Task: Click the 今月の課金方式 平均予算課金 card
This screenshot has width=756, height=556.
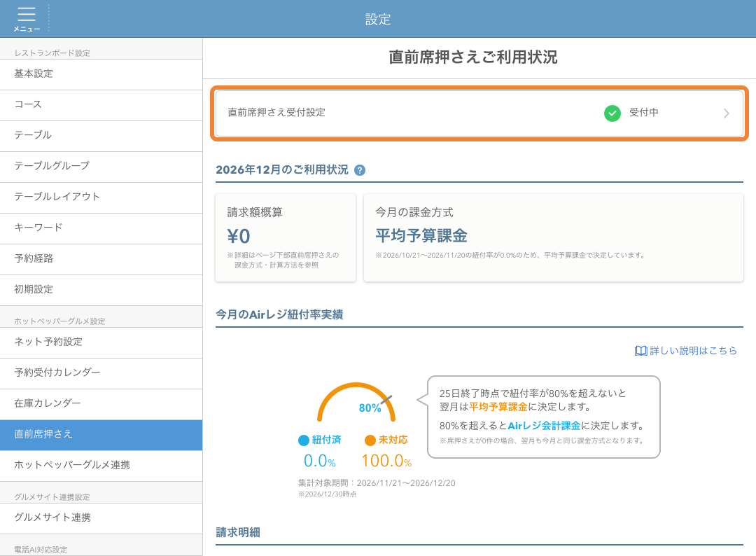Action: (x=554, y=237)
